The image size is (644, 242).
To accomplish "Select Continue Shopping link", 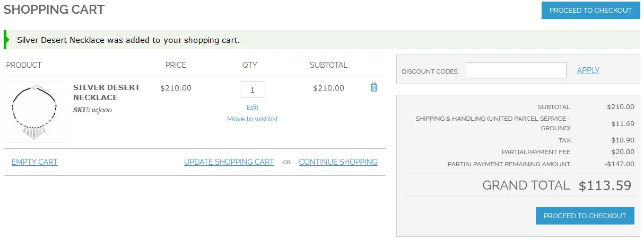I will [x=338, y=162].
